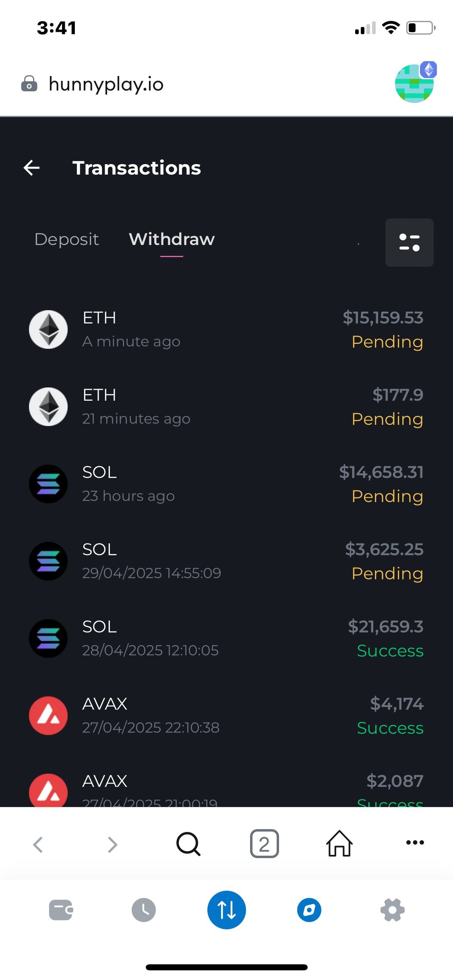The width and height of the screenshot is (453, 980).
Task: Open settings gear in bottom bar
Action: click(392, 910)
